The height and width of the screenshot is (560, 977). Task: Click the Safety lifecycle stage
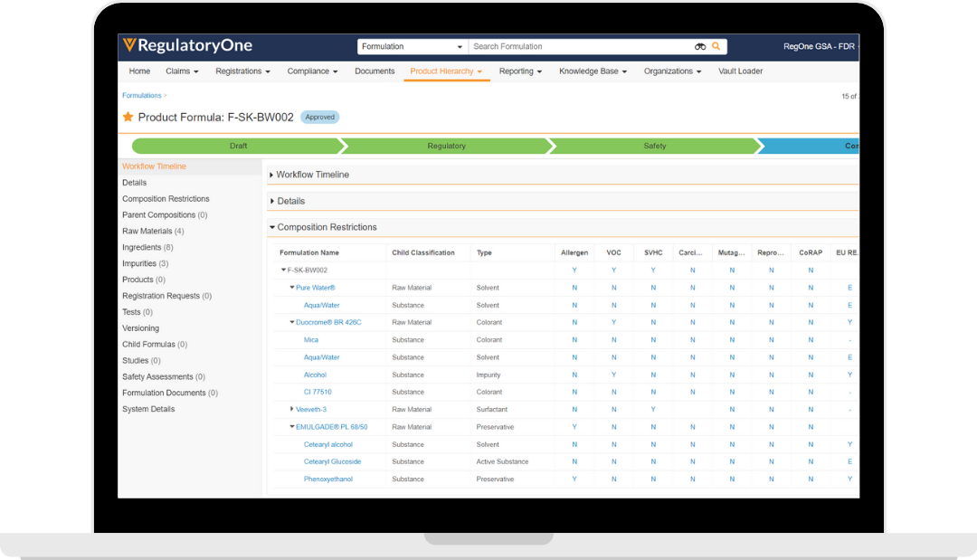pyautogui.click(x=654, y=146)
